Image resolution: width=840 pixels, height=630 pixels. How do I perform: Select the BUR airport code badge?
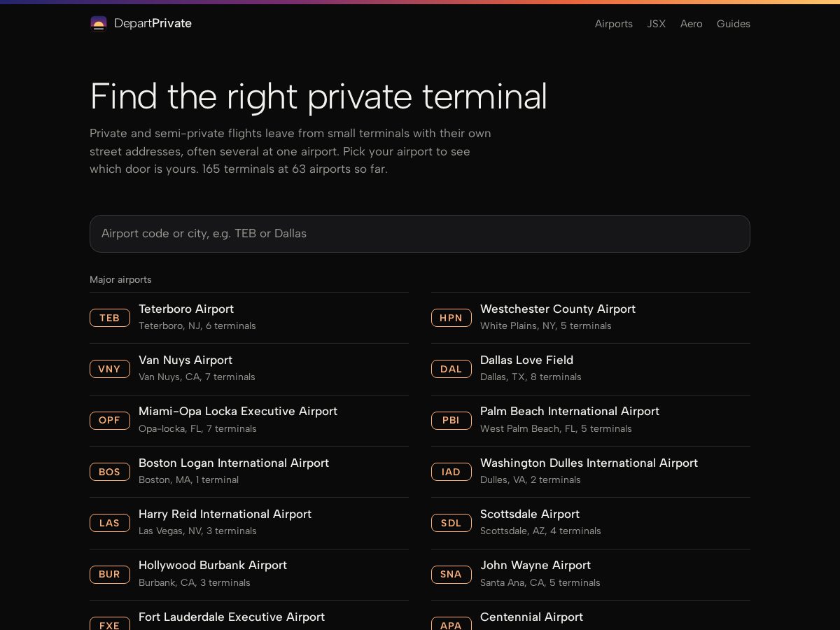[x=110, y=575]
